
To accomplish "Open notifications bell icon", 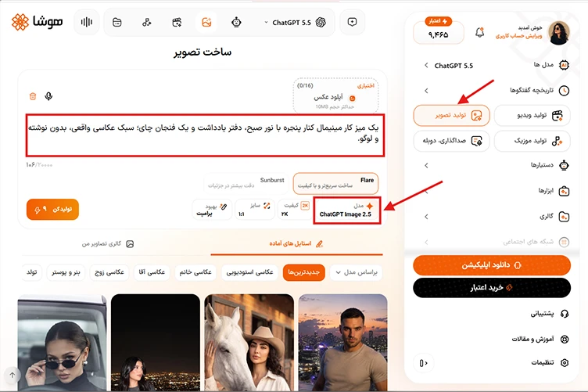I will tap(479, 33).
